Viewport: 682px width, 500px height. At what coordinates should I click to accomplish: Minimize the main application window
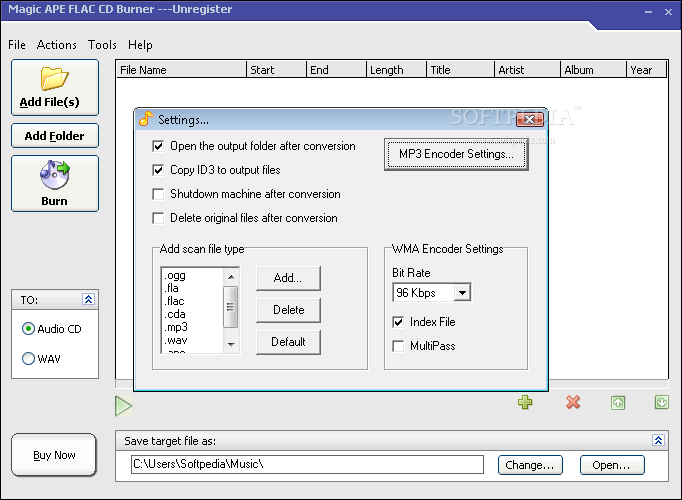648,12
